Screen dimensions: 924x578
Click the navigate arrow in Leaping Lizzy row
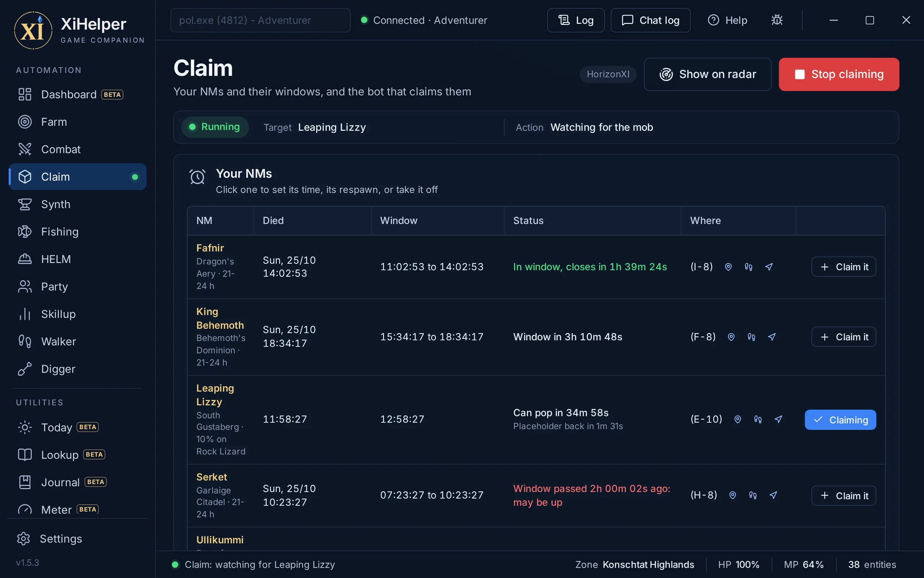coord(778,419)
